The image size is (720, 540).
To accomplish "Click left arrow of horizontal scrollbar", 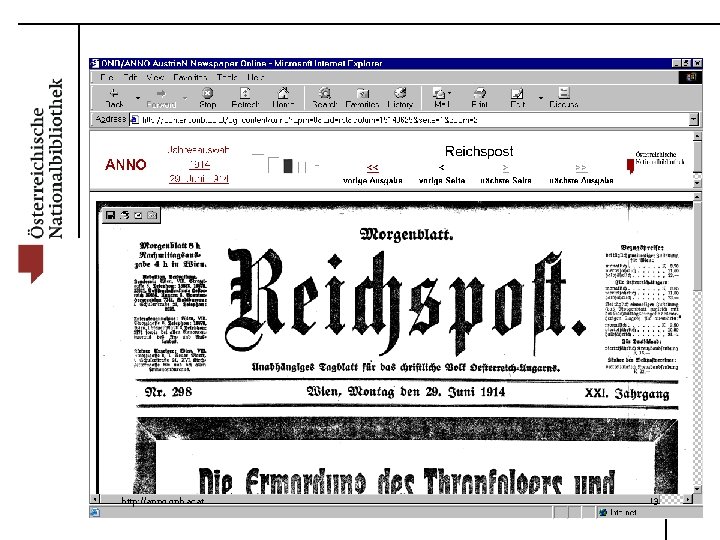I will (x=95, y=499).
